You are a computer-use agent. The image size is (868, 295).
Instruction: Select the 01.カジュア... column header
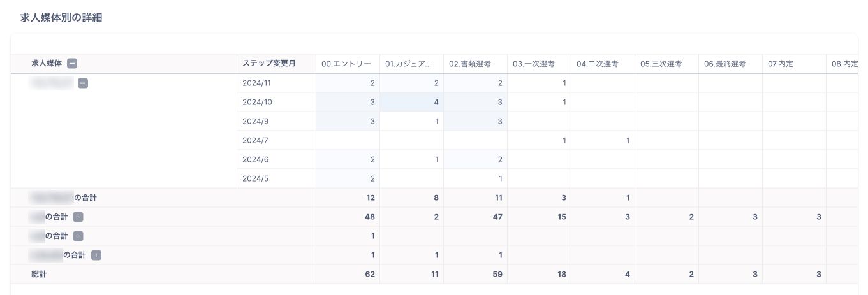click(x=408, y=64)
